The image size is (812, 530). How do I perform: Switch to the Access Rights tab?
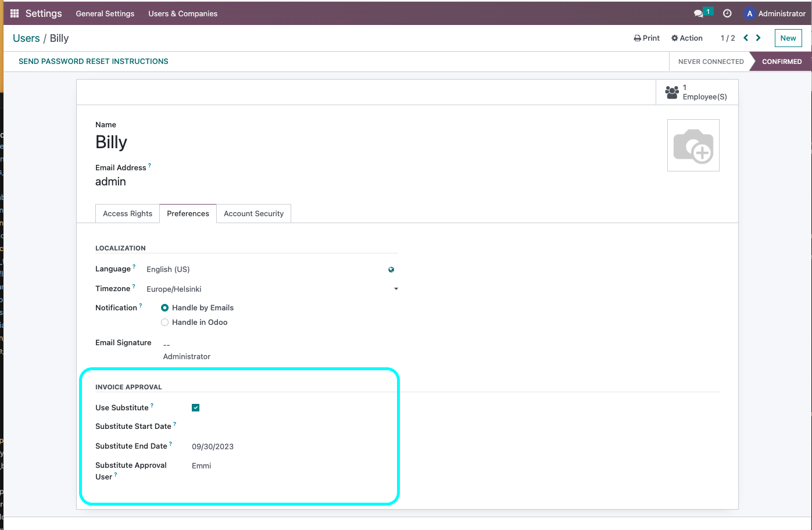(127, 213)
